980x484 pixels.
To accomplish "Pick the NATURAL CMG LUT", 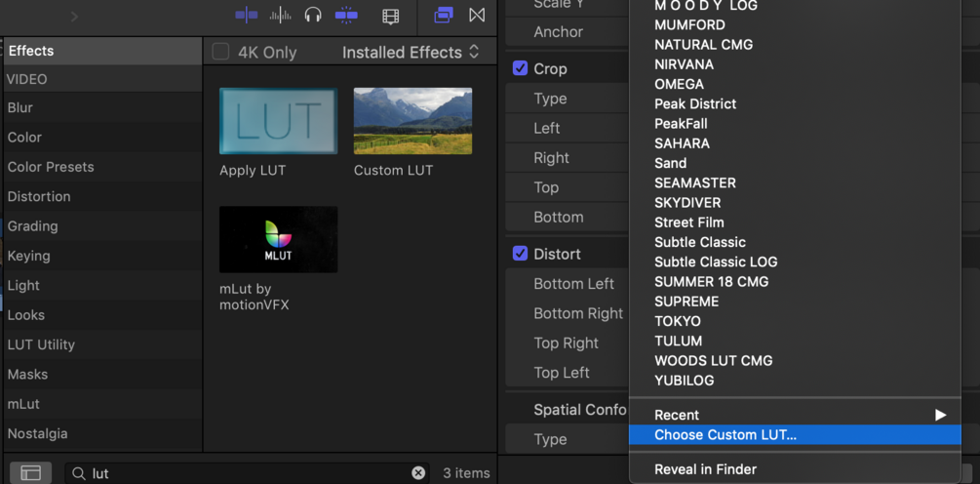I will (704, 44).
